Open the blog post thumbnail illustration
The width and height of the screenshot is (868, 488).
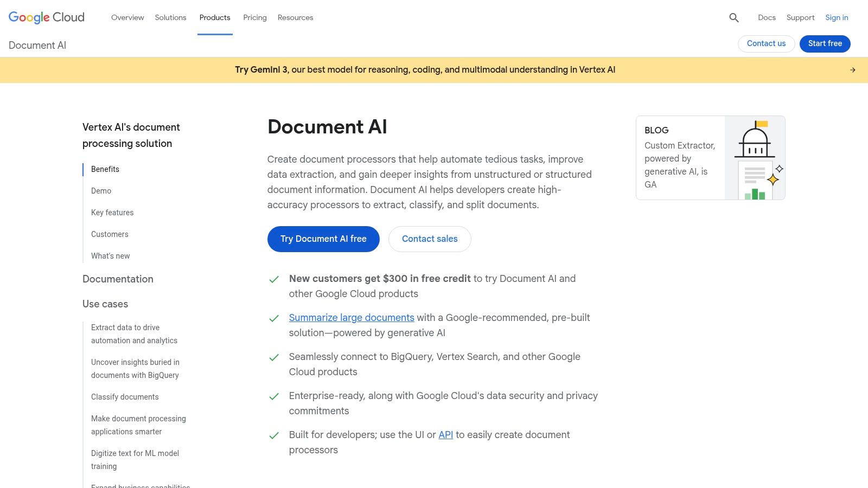click(755, 157)
